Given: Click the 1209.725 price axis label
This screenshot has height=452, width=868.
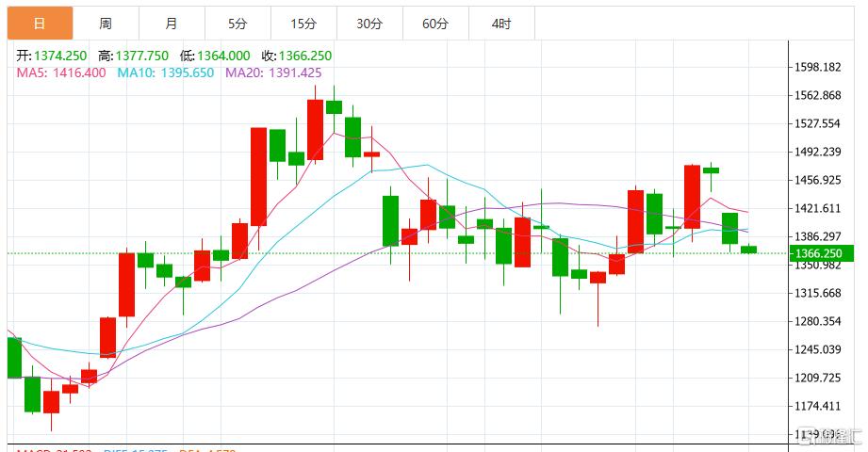Looking at the screenshot, I should [x=818, y=378].
